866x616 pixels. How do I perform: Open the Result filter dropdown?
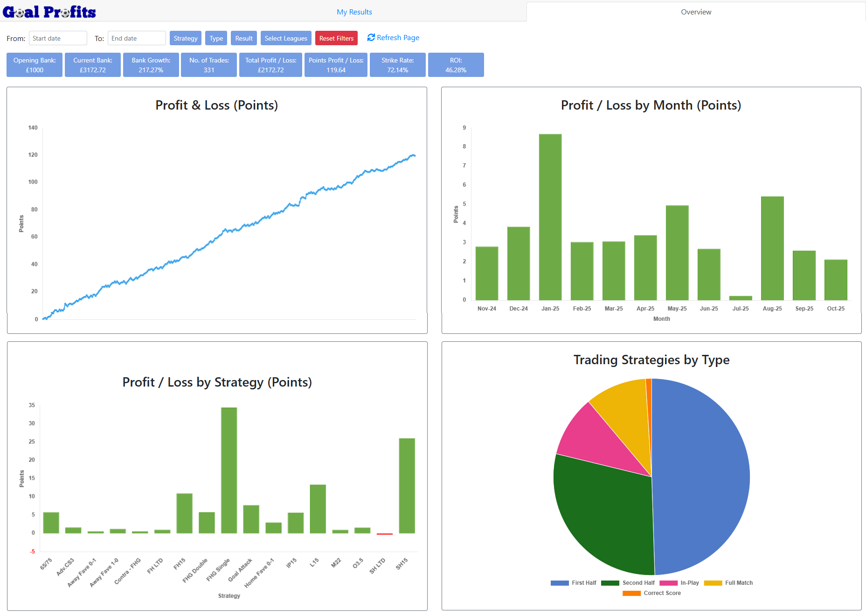click(243, 38)
